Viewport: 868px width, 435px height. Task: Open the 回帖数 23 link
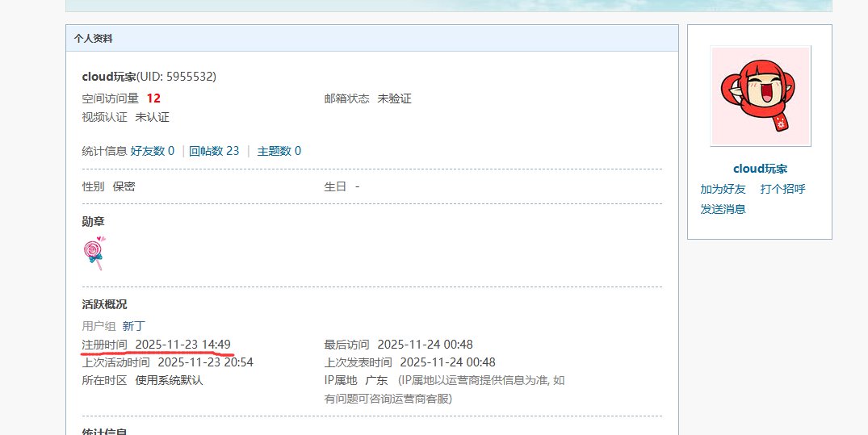pos(214,151)
